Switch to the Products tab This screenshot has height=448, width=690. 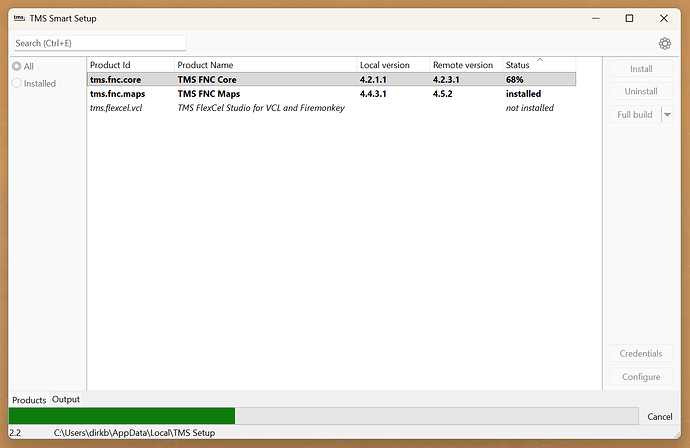click(29, 400)
